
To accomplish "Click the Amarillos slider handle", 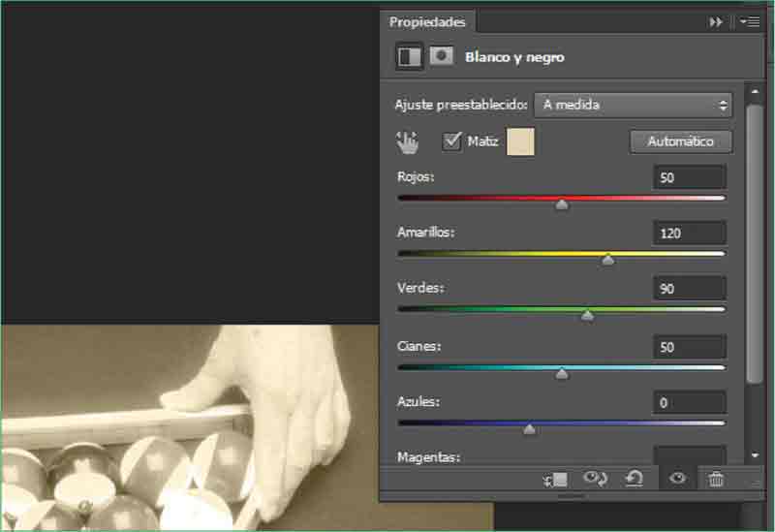I will click(x=607, y=260).
